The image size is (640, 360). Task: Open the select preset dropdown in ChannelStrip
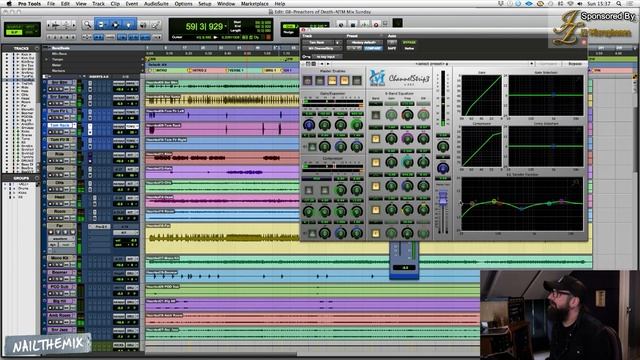432,64
